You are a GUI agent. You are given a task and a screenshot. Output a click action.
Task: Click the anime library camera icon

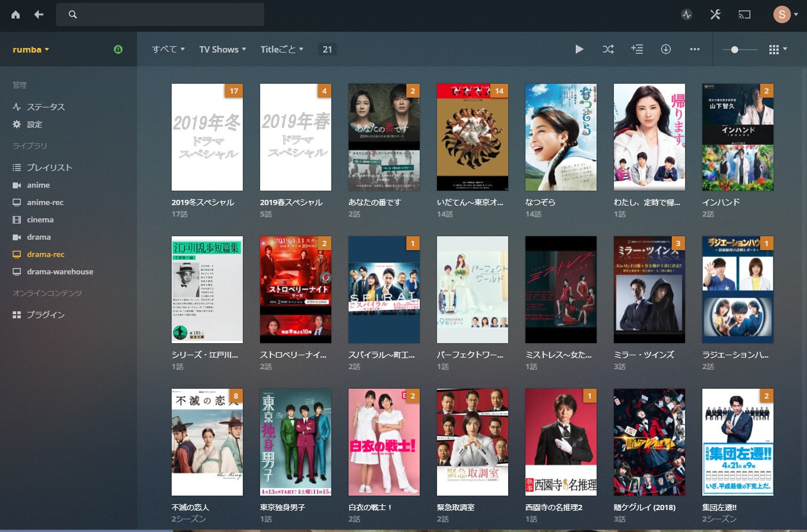(17, 185)
